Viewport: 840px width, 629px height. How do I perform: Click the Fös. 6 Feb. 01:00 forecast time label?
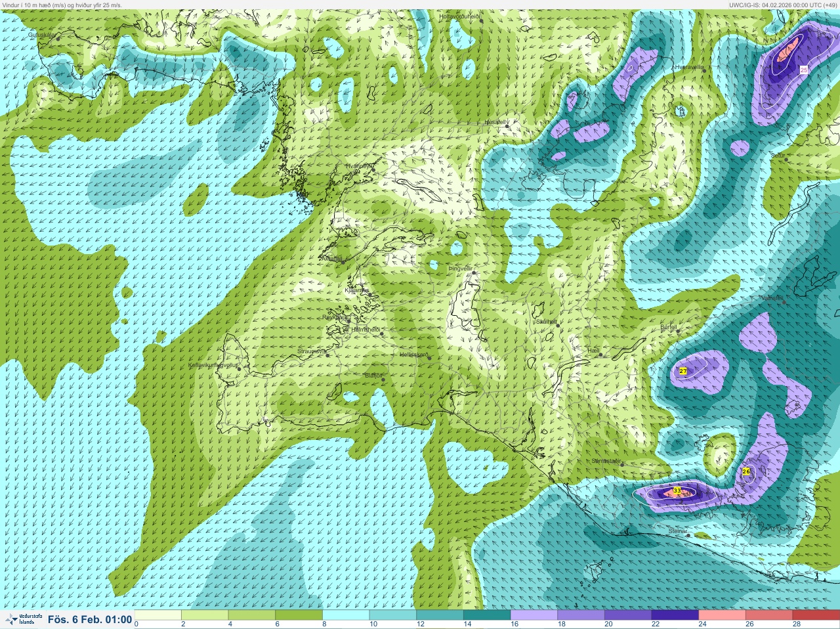click(90, 619)
